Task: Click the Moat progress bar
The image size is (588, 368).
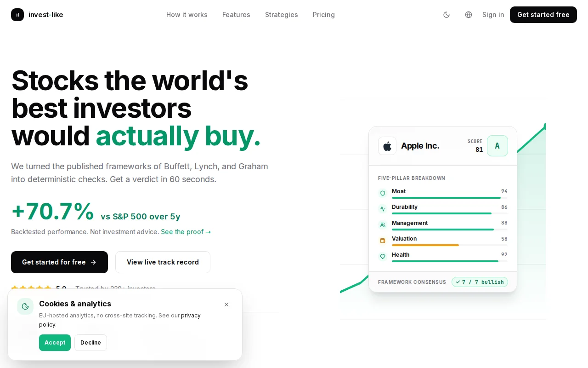Action: point(450,198)
